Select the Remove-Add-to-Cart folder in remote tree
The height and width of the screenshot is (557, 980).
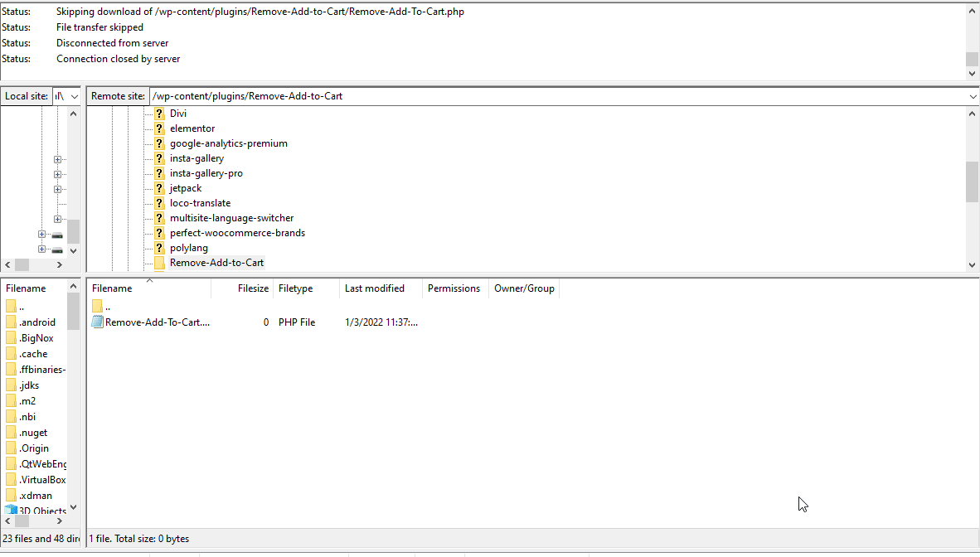216,263
